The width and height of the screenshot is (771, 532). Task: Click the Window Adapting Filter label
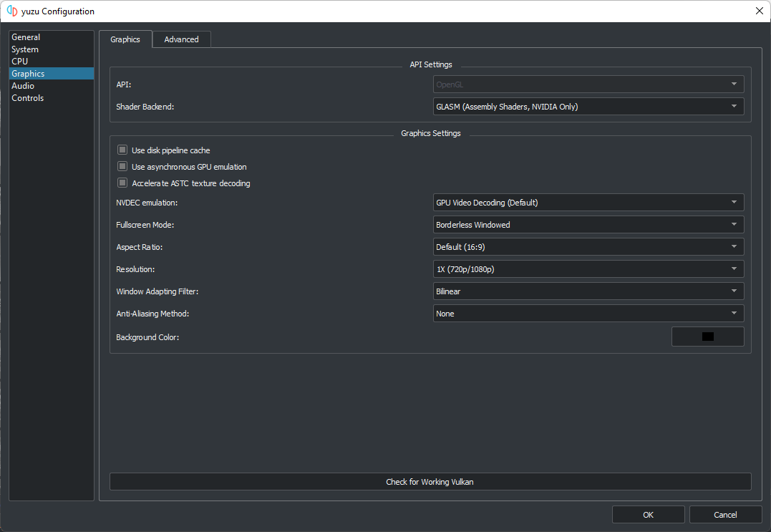pyautogui.click(x=157, y=291)
